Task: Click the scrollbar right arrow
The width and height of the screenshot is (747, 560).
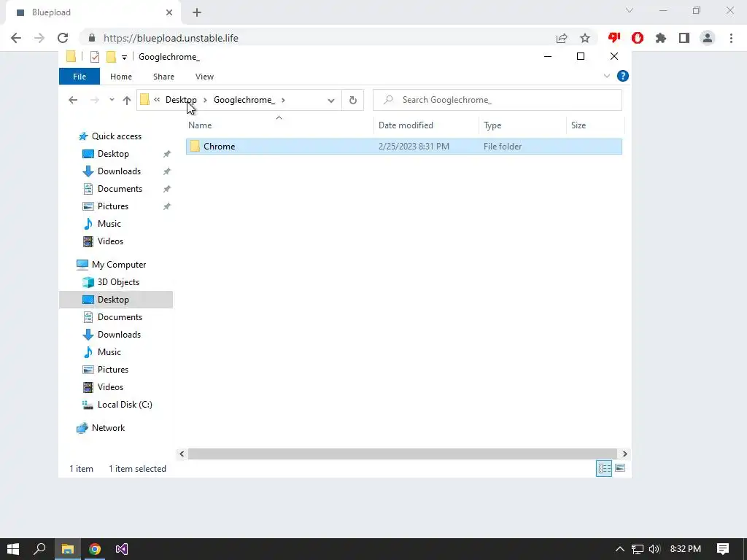Action: click(x=624, y=454)
